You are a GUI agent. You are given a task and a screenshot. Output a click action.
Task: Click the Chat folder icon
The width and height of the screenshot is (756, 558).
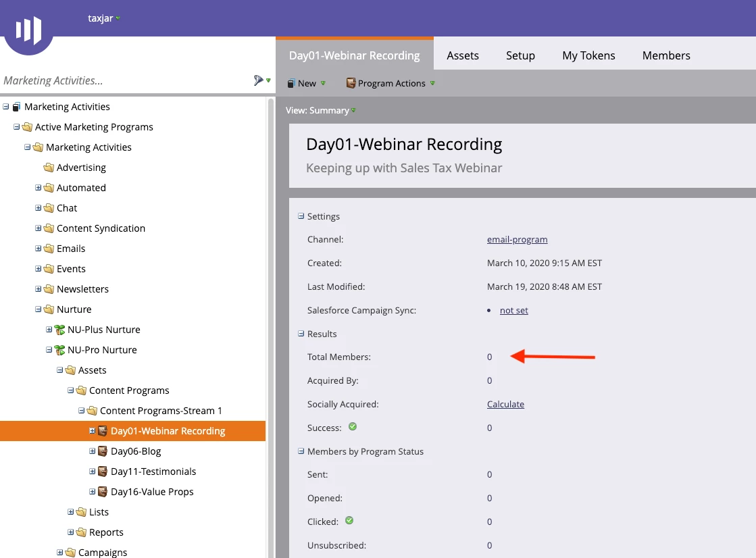(49, 208)
